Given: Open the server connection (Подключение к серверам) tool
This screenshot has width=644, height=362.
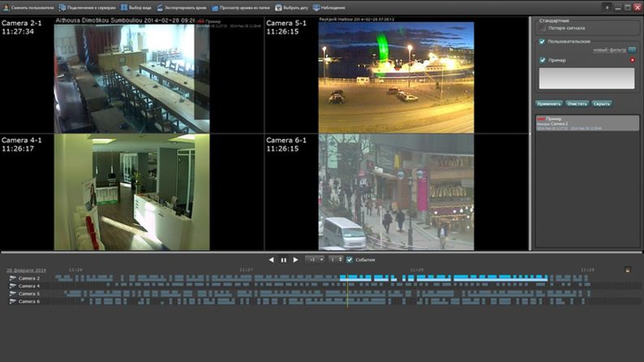Looking at the screenshot, I should coord(62,7).
